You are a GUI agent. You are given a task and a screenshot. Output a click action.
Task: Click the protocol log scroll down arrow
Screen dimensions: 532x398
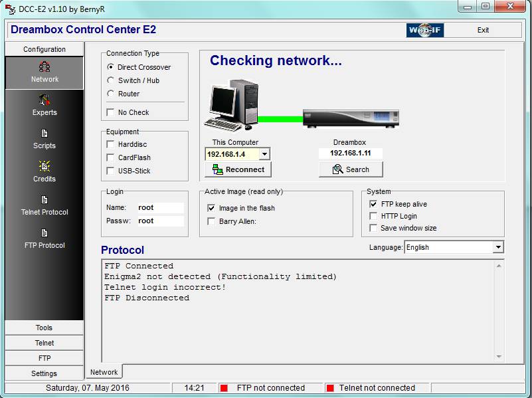click(x=499, y=356)
